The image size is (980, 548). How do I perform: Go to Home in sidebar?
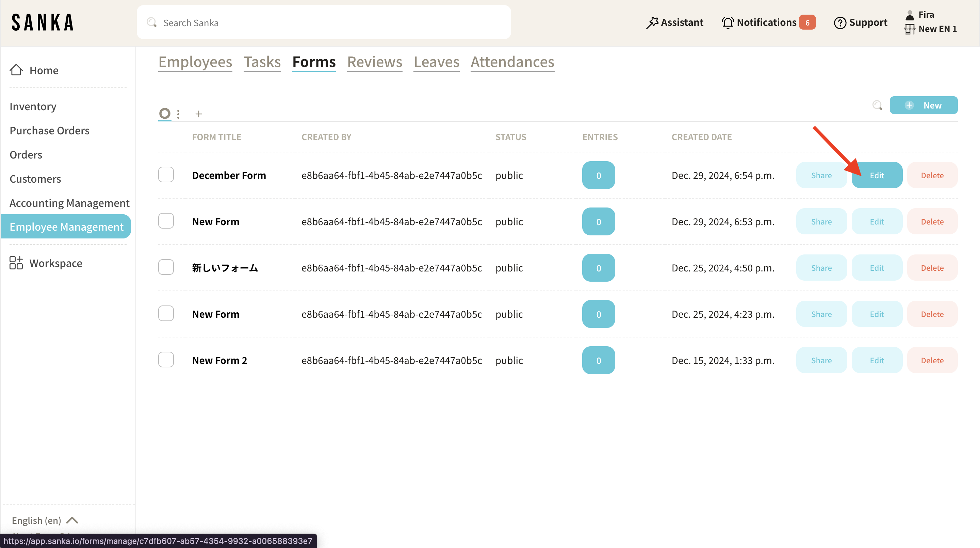[x=34, y=70]
